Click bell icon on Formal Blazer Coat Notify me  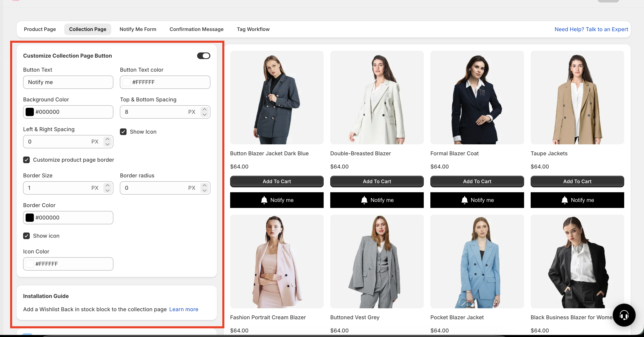464,200
